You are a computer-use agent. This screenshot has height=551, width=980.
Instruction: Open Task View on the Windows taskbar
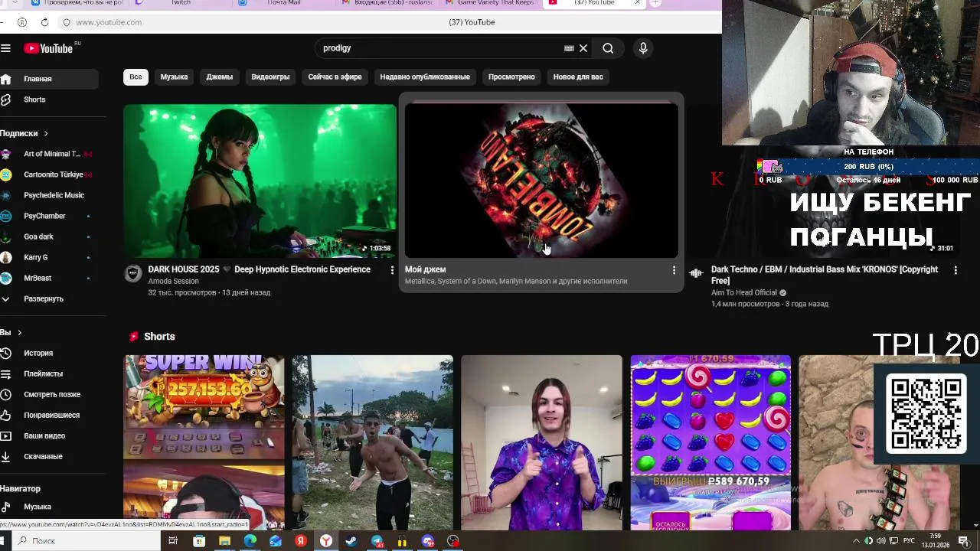(173, 541)
